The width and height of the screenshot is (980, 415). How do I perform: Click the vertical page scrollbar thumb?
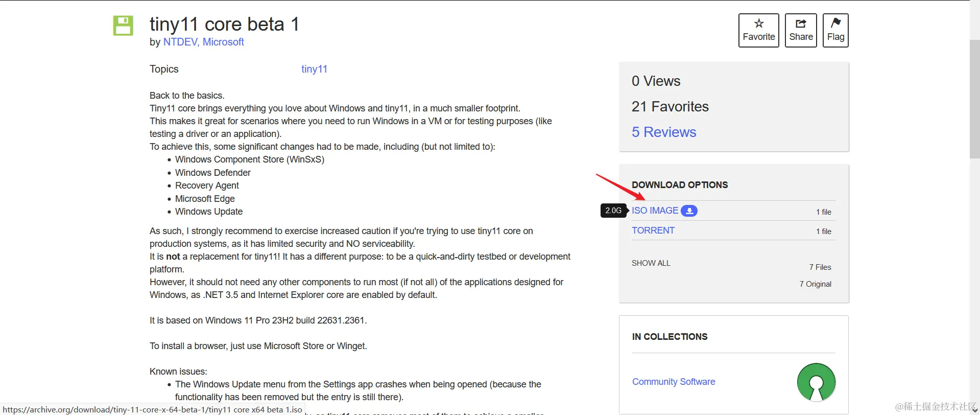975,99
